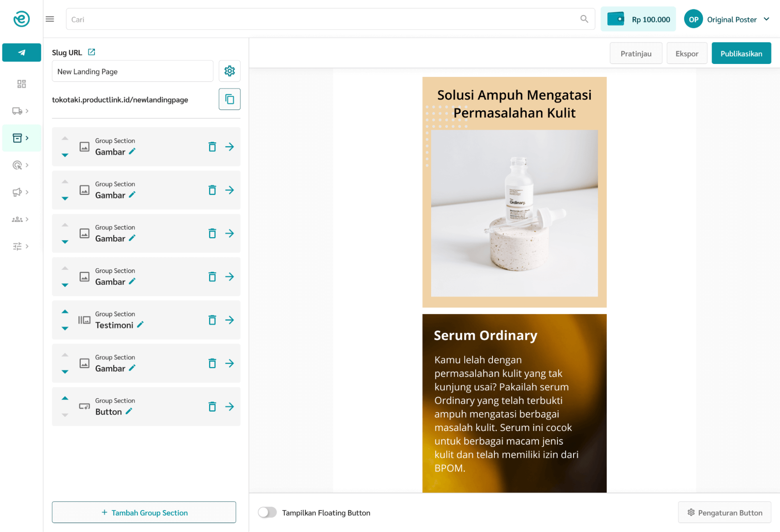Viewport: 780px width, 532px height.
Task: Click the Rp 100.000 balance
Action: point(651,20)
